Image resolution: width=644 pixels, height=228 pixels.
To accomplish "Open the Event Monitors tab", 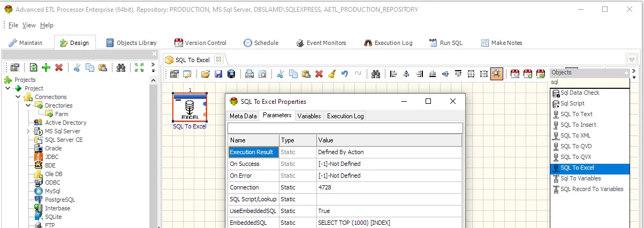I will [x=321, y=43].
